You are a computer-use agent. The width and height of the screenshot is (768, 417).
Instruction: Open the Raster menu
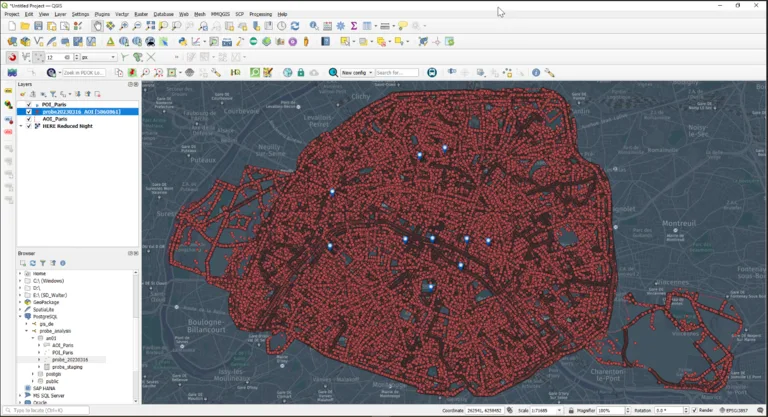(x=141, y=14)
